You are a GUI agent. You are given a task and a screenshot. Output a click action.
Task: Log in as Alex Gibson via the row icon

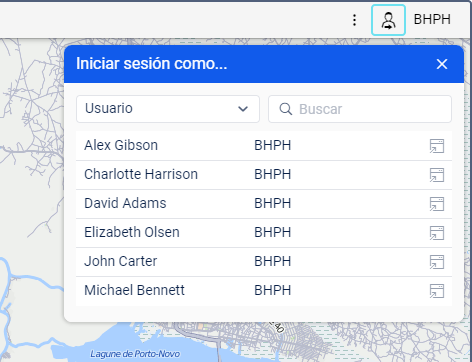pos(437,146)
